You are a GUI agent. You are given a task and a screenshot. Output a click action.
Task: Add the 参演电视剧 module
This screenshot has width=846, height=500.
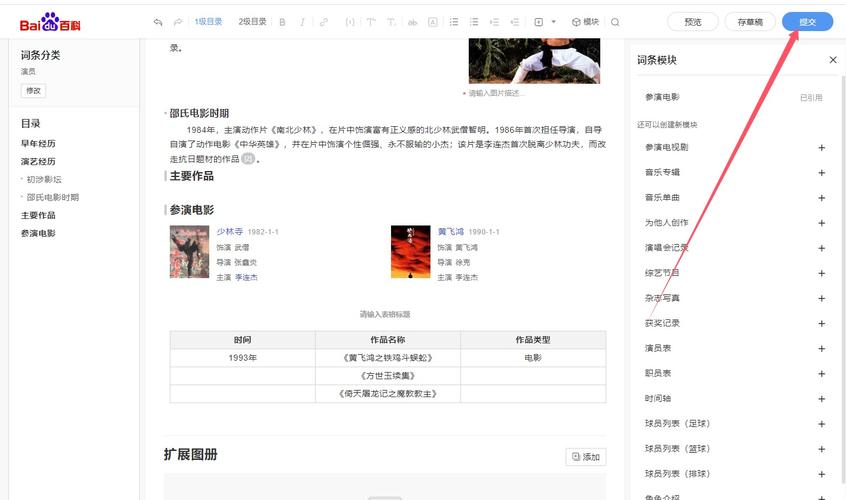tap(821, 147)
